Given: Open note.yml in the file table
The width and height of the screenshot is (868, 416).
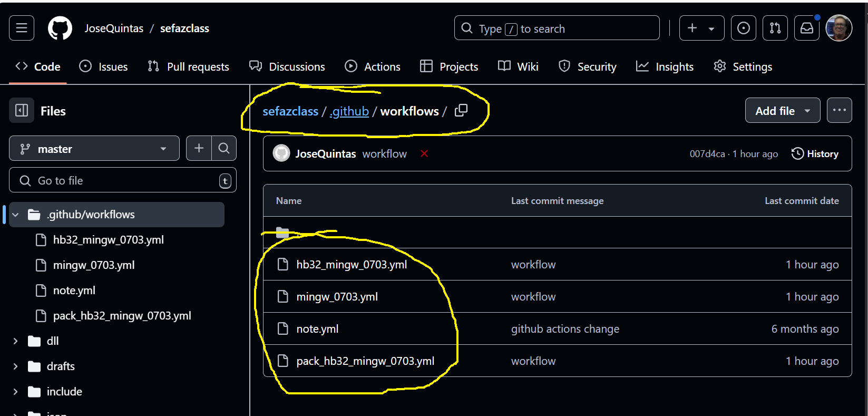Looking at the screenshot, I should point(317,329).
